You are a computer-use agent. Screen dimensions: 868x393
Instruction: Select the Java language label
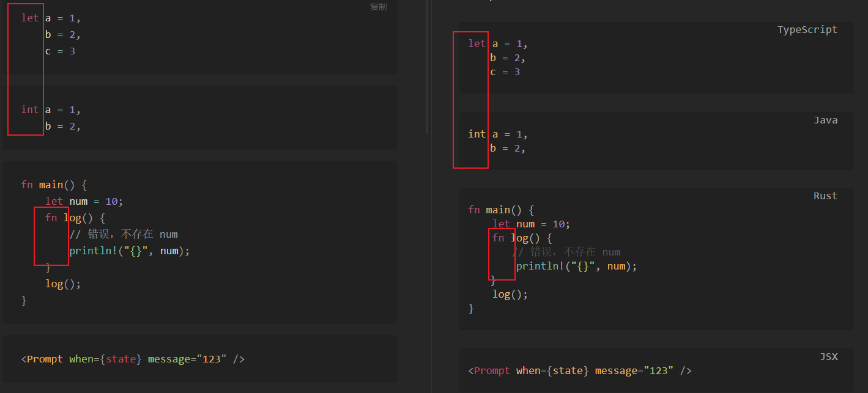tap(826, 120)
